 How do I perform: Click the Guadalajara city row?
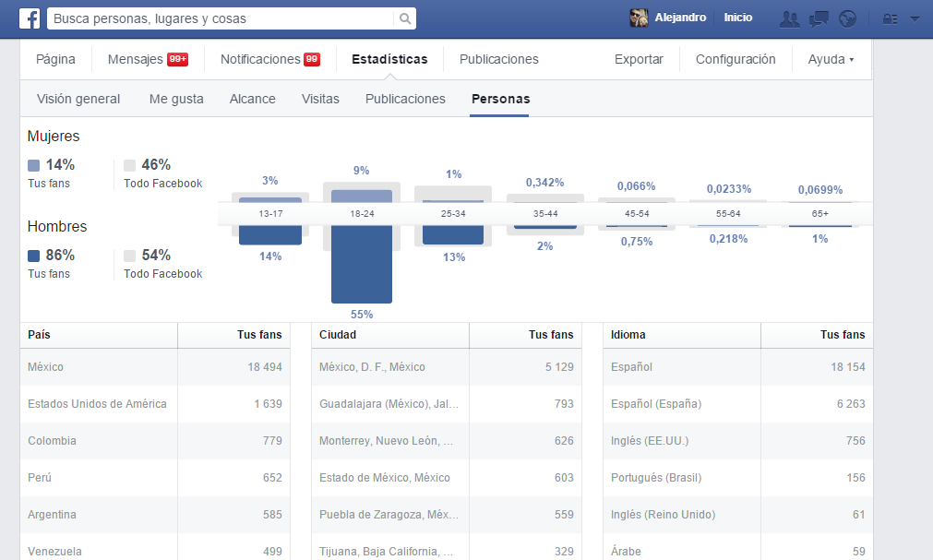[447, 404]
